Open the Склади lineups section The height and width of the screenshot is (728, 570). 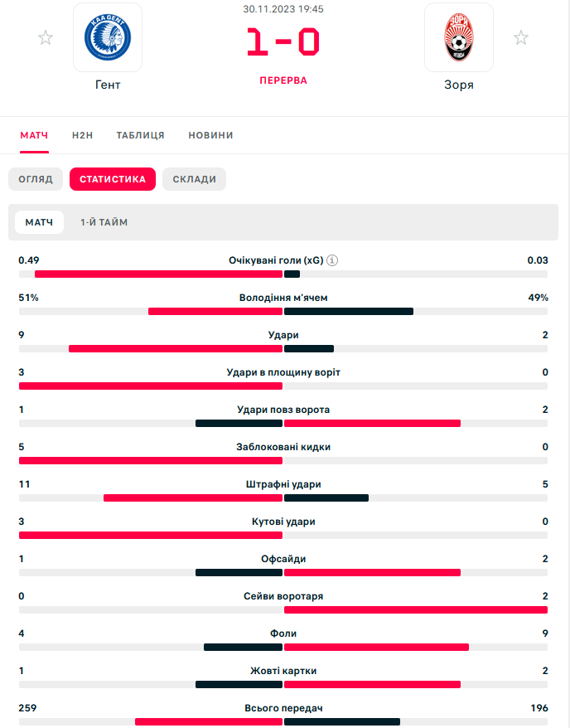194,179
